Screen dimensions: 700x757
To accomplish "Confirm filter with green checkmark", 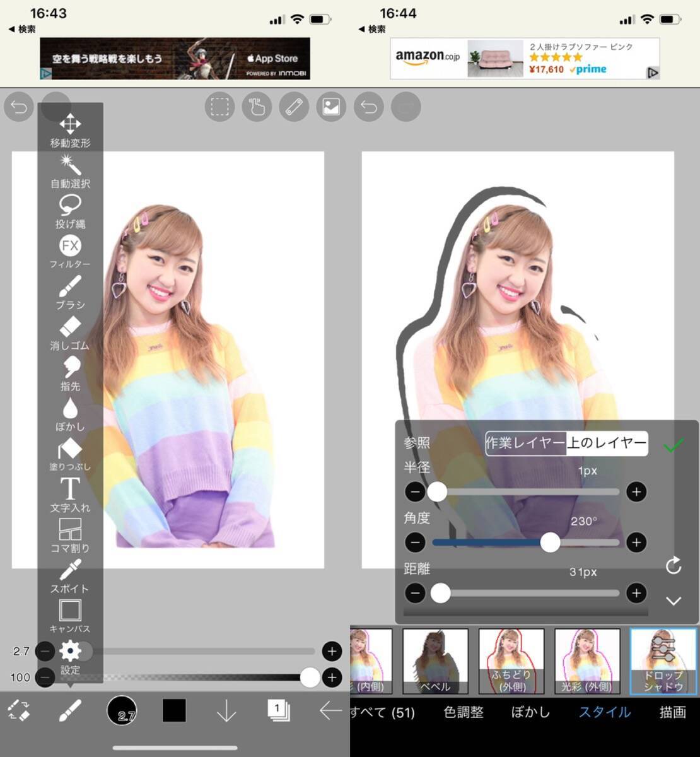I will click(673, 446).
